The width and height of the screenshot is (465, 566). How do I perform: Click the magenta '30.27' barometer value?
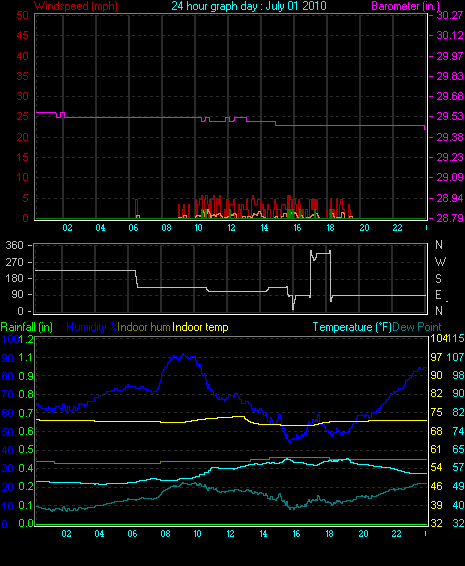click(x=449, y=15)
